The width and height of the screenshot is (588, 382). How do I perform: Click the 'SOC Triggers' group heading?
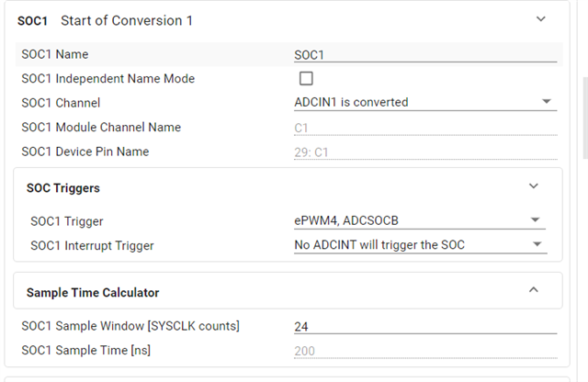63,187
